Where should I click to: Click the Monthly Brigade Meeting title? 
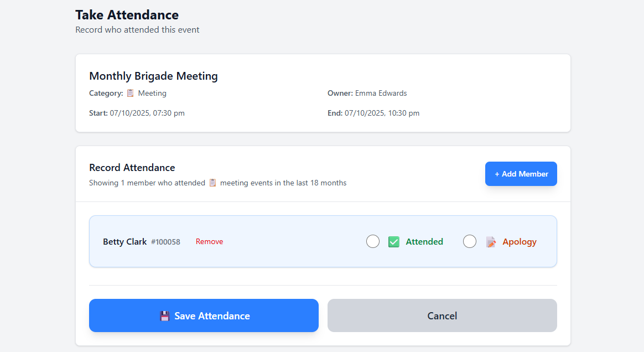point(153,76)
